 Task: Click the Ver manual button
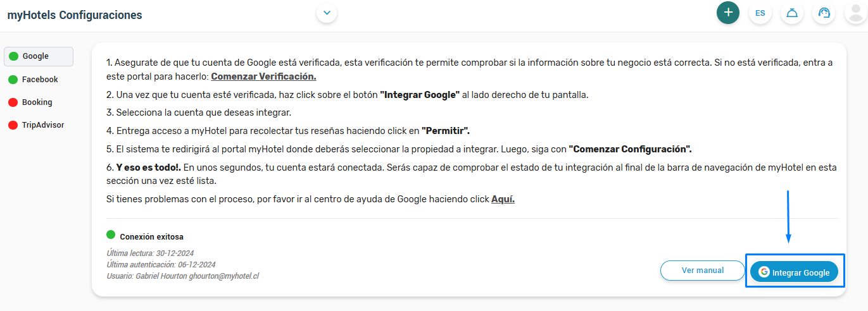(703, 271)
